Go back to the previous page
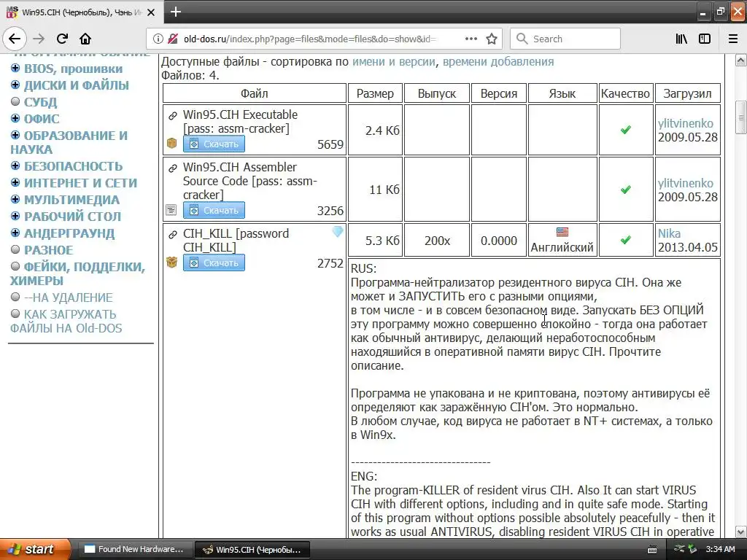 (15, 39)
